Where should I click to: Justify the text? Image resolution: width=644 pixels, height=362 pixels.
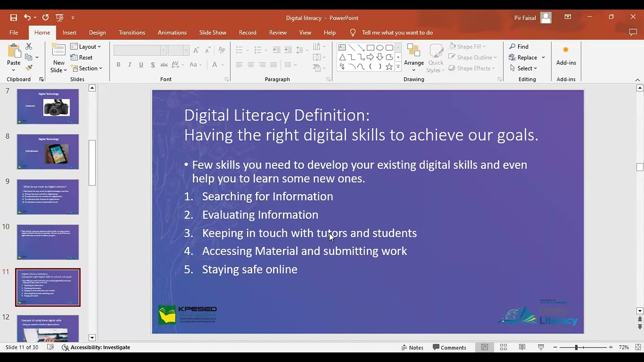pos(273,65)
